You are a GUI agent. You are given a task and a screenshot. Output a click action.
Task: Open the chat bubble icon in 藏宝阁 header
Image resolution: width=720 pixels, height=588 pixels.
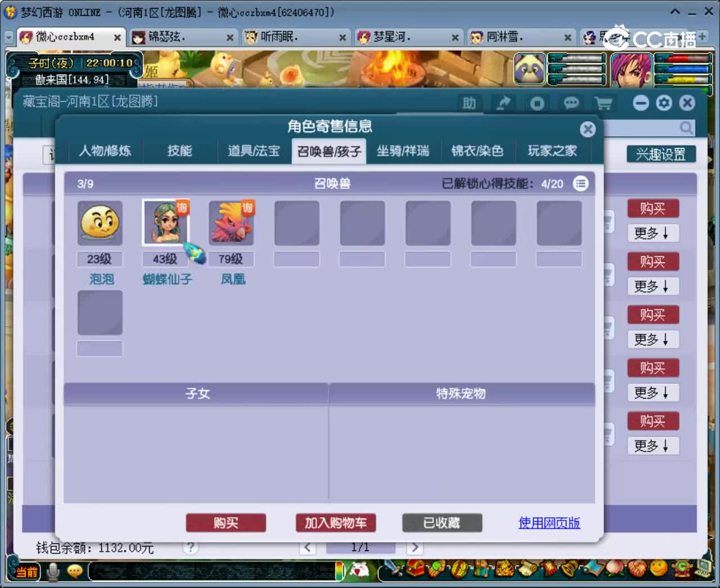pos(570,103)
